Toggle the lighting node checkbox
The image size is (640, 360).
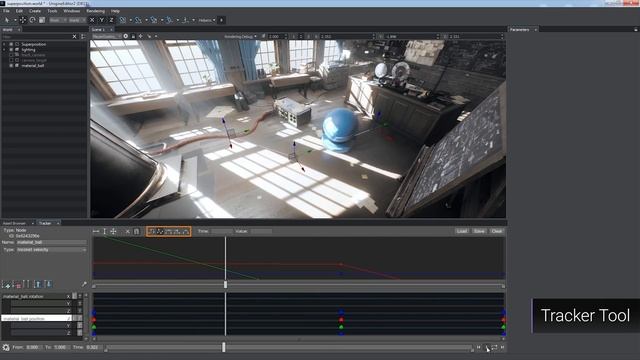tap(11, 49)
